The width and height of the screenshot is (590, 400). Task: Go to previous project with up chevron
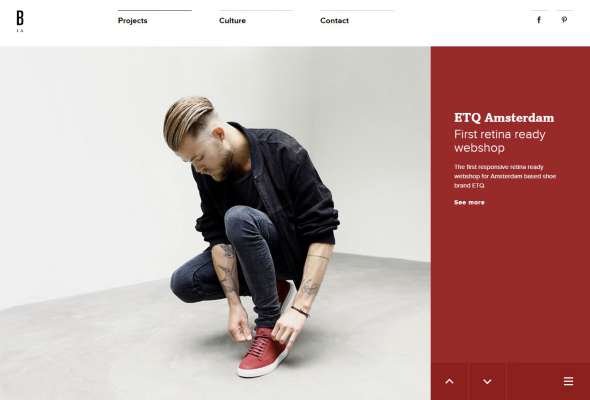pos(449,381)
